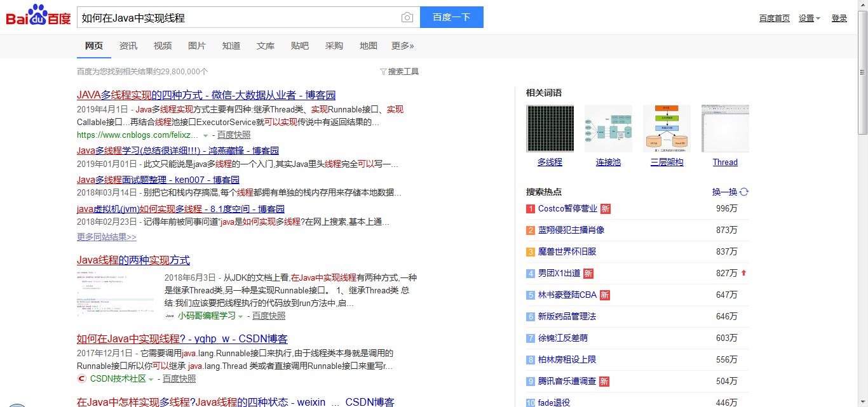Click the page vertical scrollbar thumb

tap(862, 72)
